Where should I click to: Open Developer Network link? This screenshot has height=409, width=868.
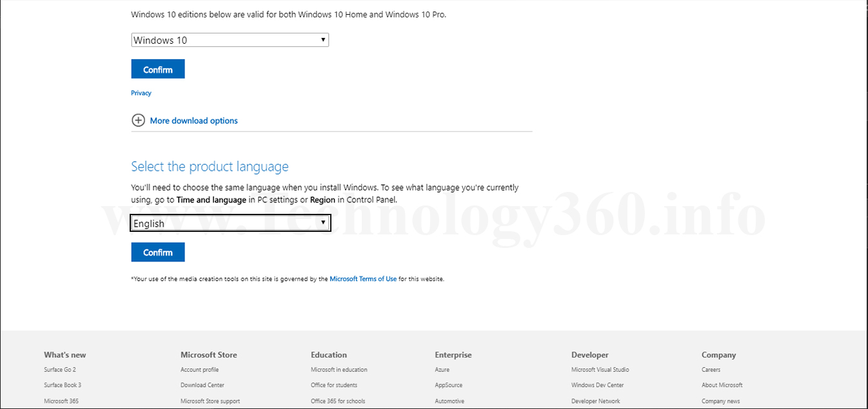pyautogui.click(x=596, y=401)
